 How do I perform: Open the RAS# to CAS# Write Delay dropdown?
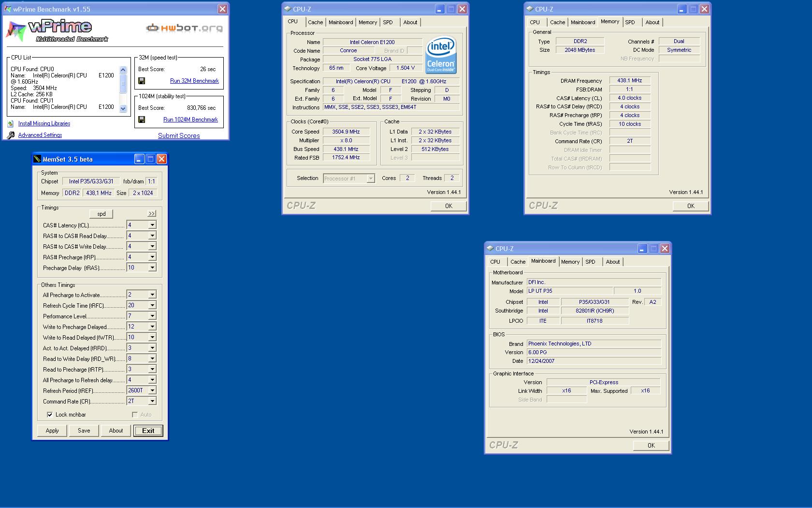152,246
